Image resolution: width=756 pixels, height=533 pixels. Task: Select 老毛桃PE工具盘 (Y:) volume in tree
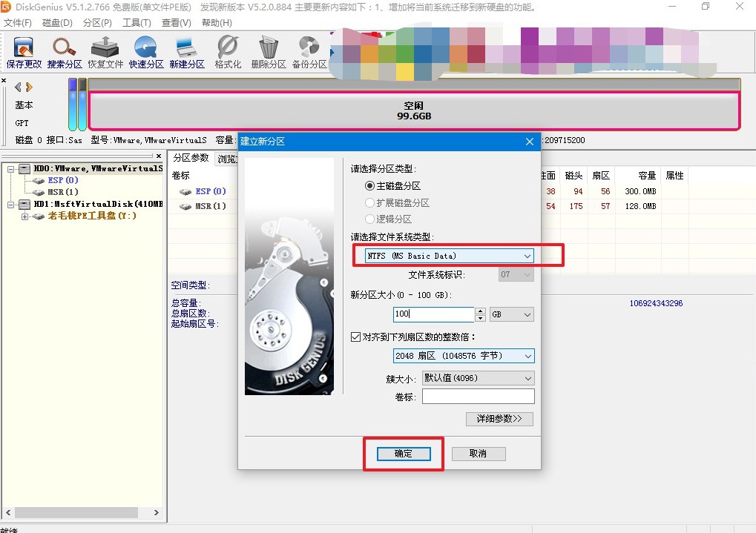[x=92, y=216]
